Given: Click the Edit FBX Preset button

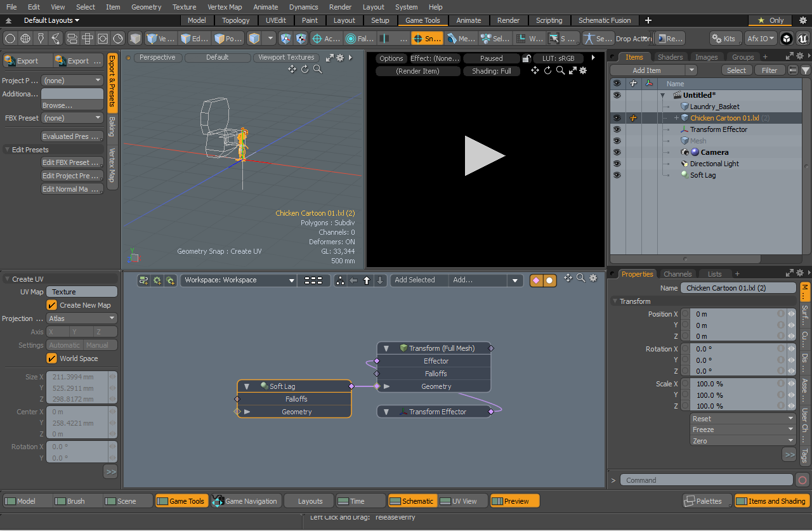Looking at the screenshot, I should (72, 162).
